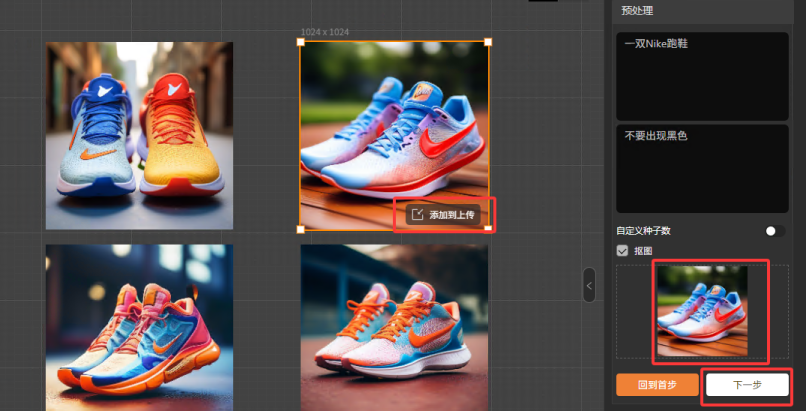Click the orange 回到首步 button
Image resolution: width=806 pixels, height=411 pixels.
coord(657,385)
